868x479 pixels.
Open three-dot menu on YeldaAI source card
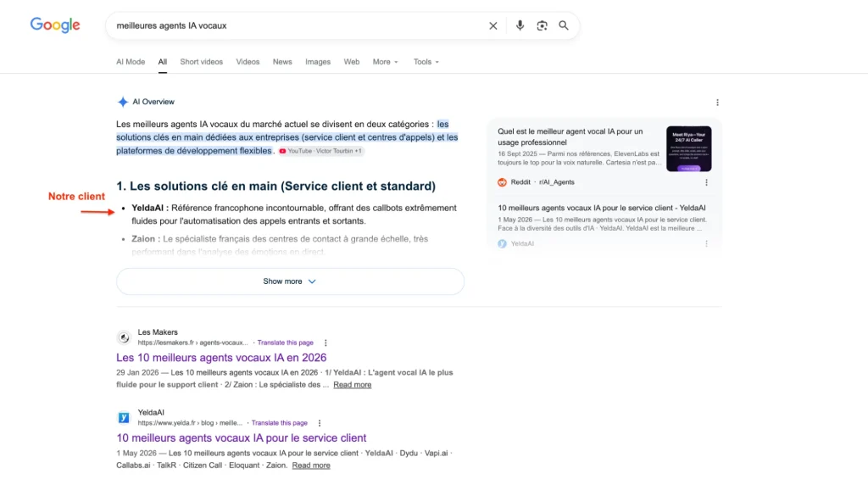pos(706,243)
